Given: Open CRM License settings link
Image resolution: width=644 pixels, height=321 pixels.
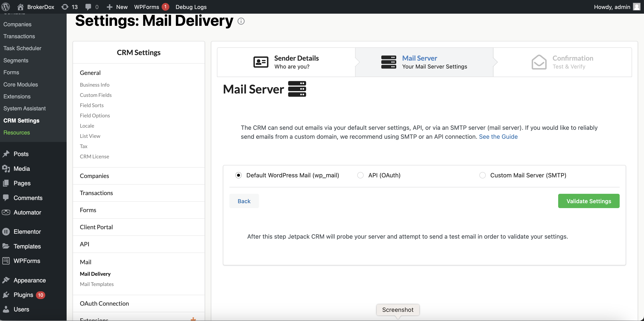Looking at the screenshot, I should pos(94,156).
